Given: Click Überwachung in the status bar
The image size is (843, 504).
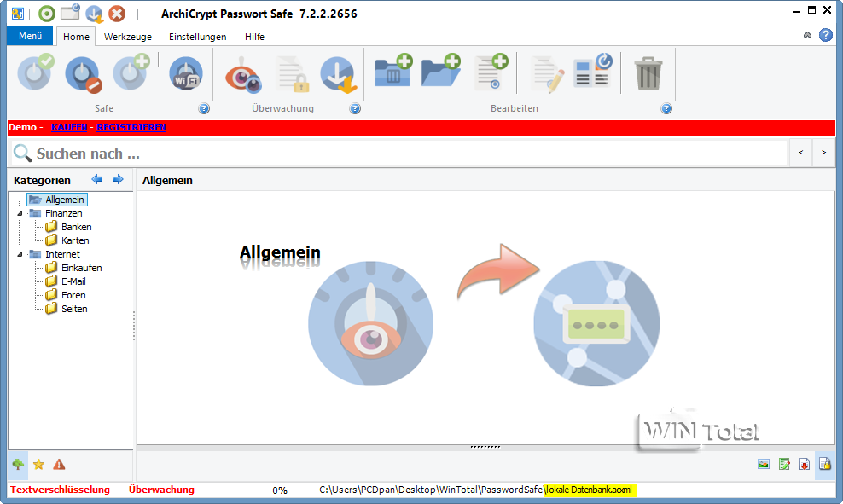Looking at the screenshot, I should [x=161, y=490].
